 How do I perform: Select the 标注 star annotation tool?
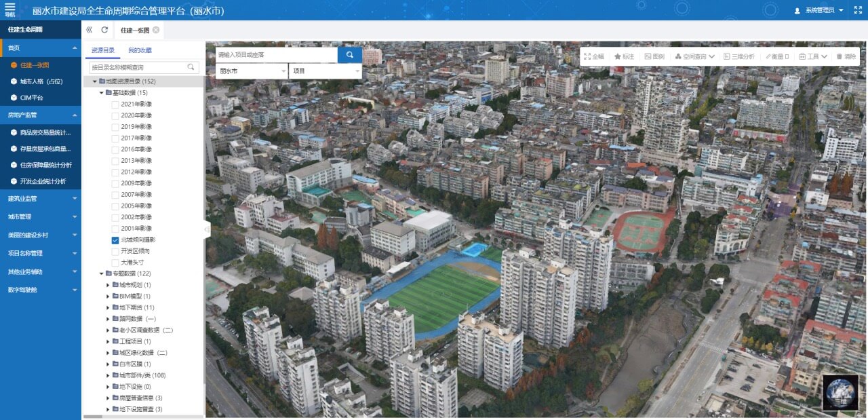click(624, 56)
